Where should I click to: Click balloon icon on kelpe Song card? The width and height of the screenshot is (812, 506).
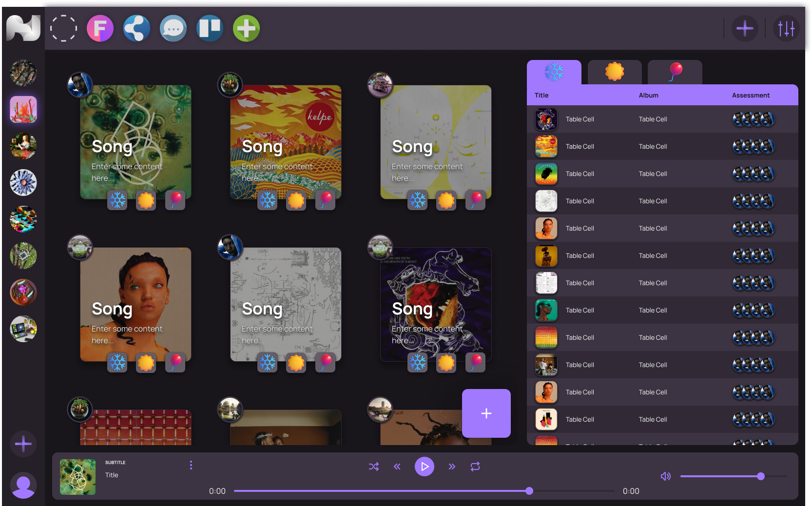325,200
